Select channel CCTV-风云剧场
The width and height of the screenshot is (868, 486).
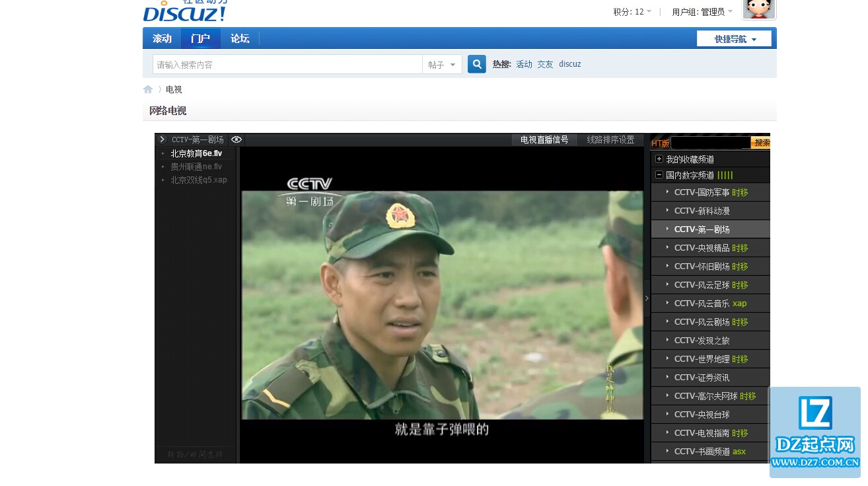pyautogui.click(x=711, y=322)
